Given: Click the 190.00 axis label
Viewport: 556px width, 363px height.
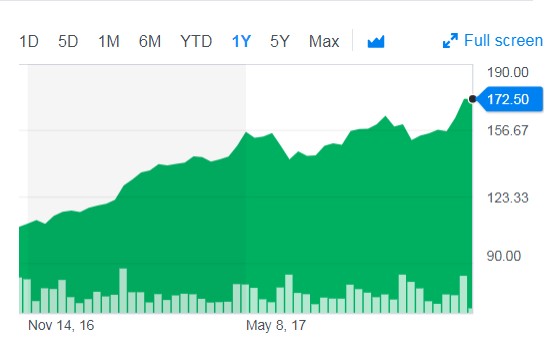Looking at the screenshot, I should click(x=508, y=72).
